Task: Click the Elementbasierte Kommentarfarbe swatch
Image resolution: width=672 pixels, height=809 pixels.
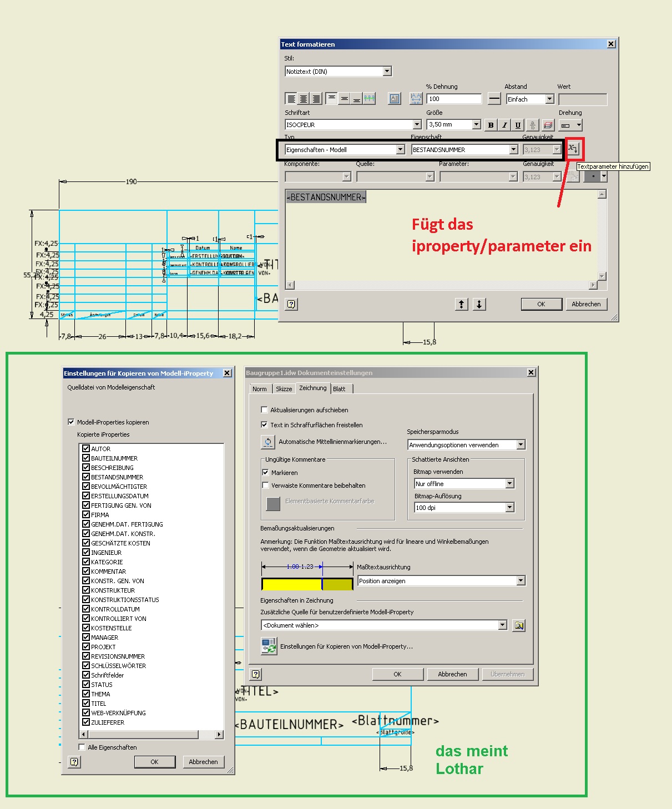Action: coord(273,504)
